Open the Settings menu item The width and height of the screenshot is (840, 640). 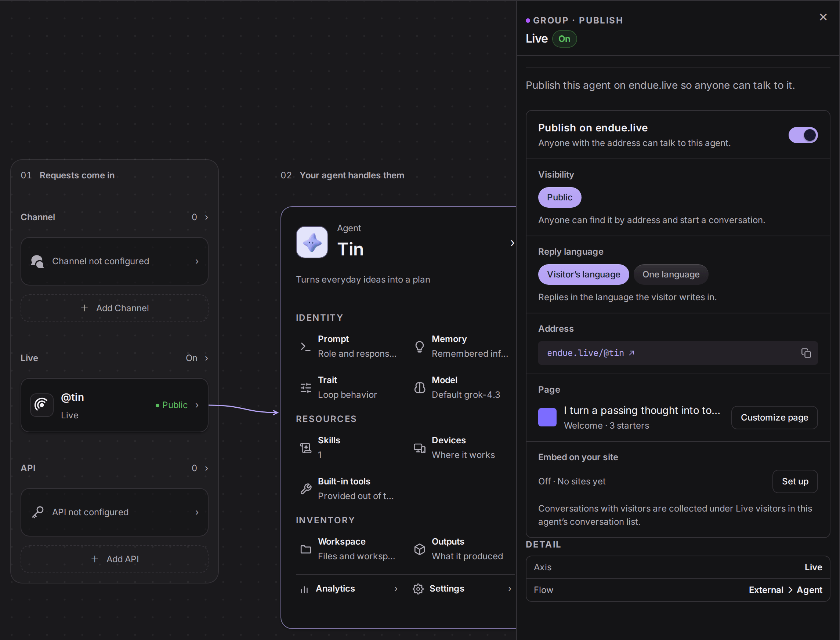pos(462,589)
